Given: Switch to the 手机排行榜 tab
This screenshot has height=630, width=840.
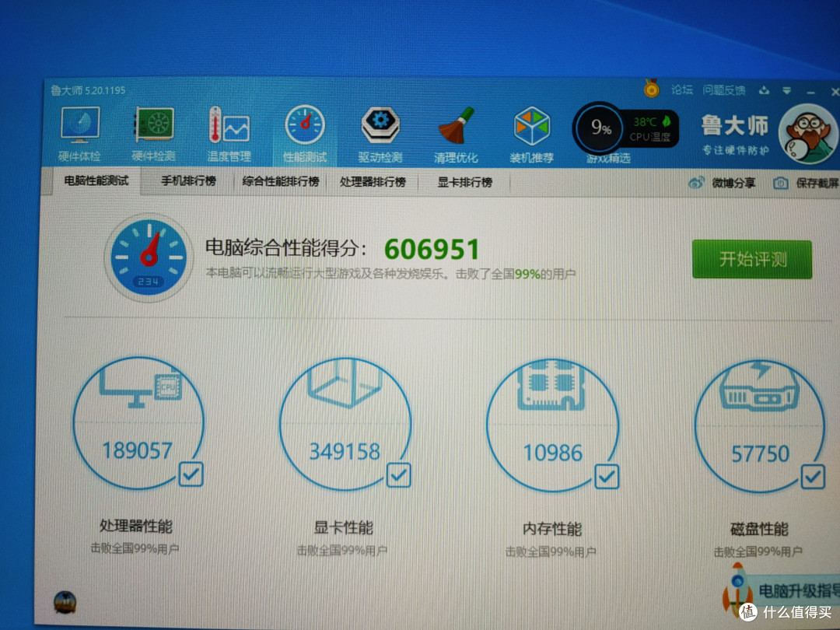Looking at the screenshot, I should tap(188, 181).
